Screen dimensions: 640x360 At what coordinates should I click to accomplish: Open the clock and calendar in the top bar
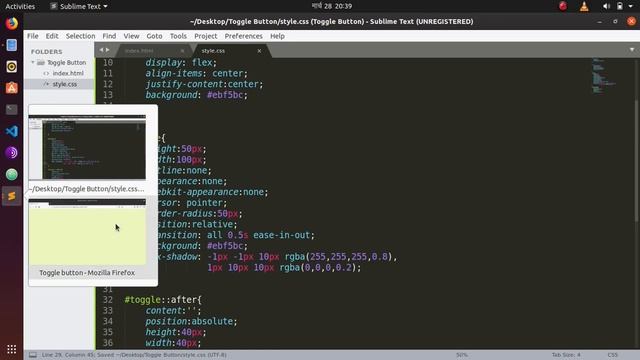(331, 6)
